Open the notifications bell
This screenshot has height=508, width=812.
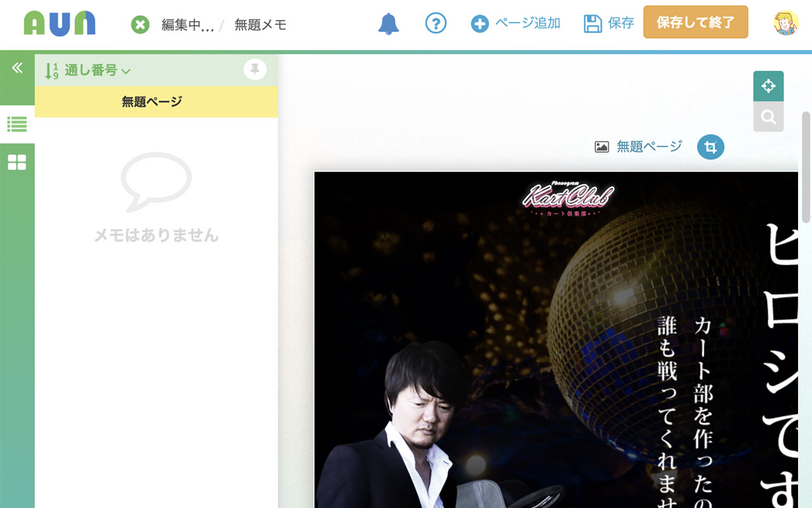coord(388,23)
